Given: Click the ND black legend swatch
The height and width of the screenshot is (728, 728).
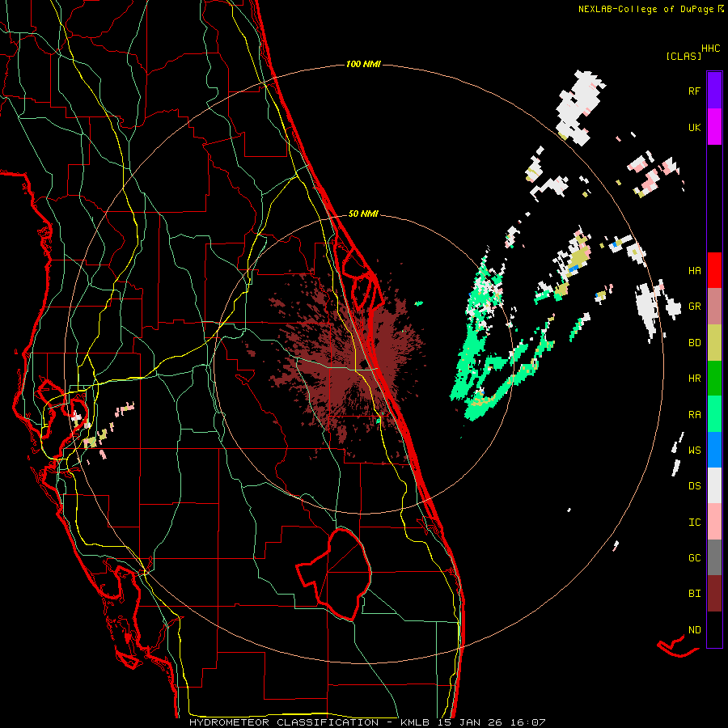Looking at the screenshot, I should point(714,629).
